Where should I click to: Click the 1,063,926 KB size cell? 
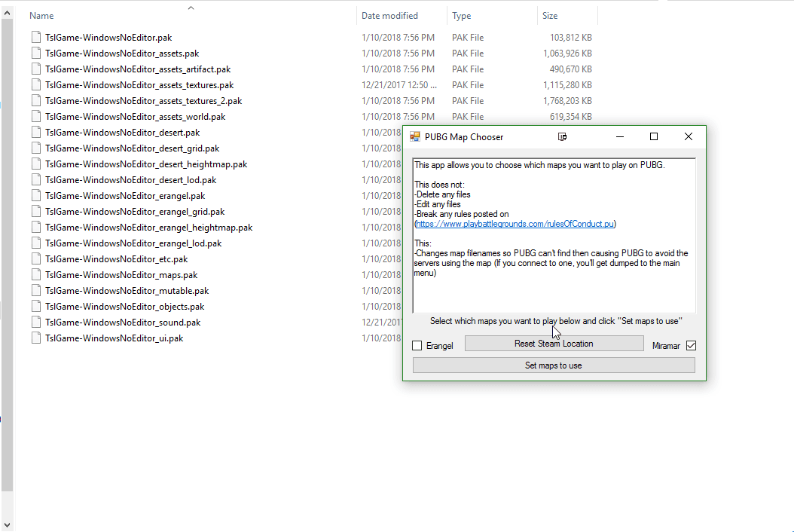pos(567,54)
